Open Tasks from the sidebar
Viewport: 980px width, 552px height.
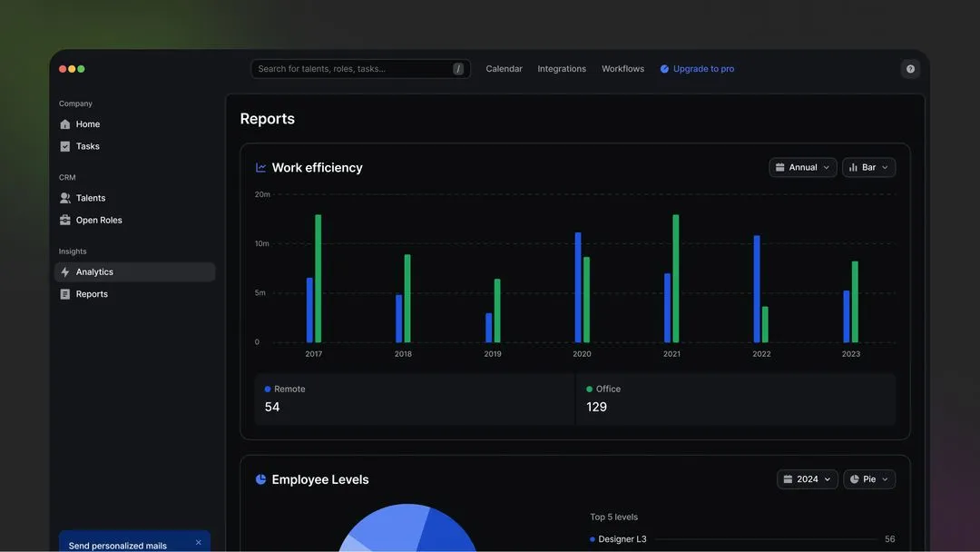pyautogui.click(x=65, y=145)
